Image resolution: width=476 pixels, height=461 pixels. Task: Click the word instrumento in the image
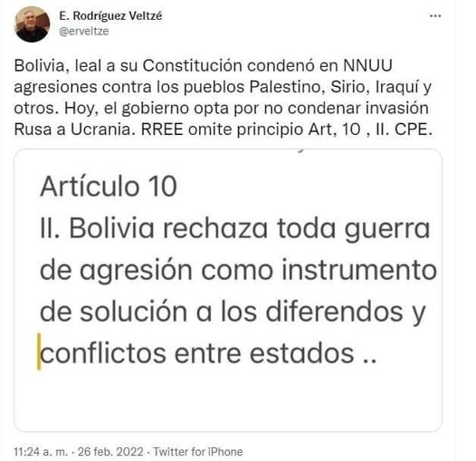click(x=359, y=270)
